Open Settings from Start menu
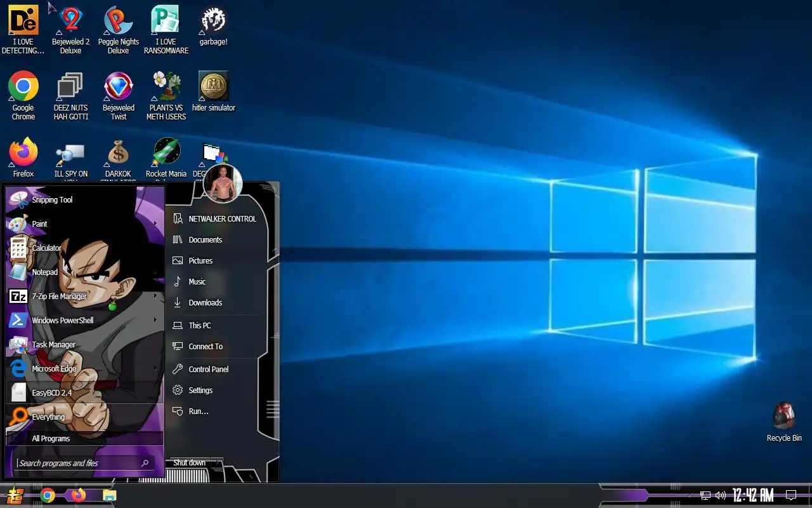The height and width of the screenshot is (508, 812). pos(216,391)
